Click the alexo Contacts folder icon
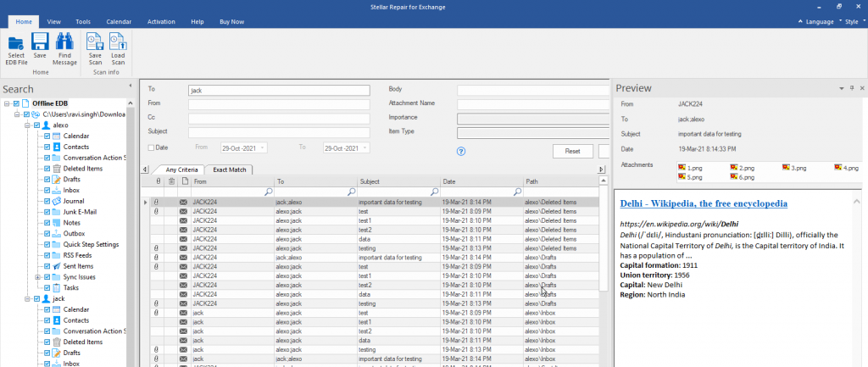Viewport: 868px width, 367px height. 57,147
